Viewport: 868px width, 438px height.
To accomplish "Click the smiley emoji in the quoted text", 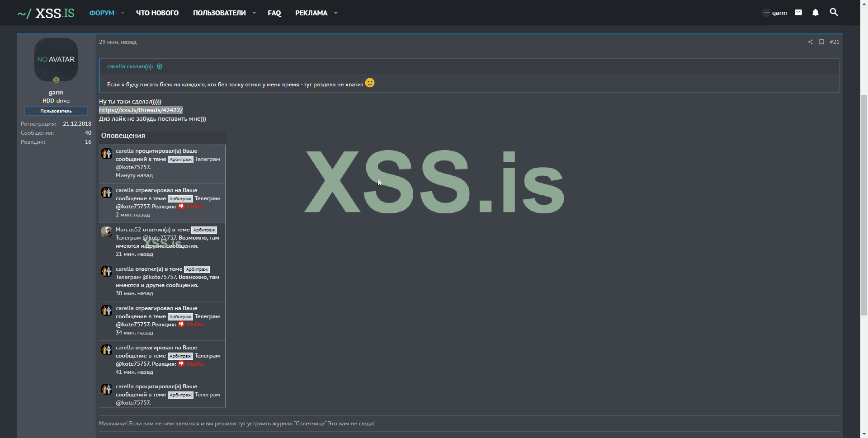I will click(x=370, y=83).
